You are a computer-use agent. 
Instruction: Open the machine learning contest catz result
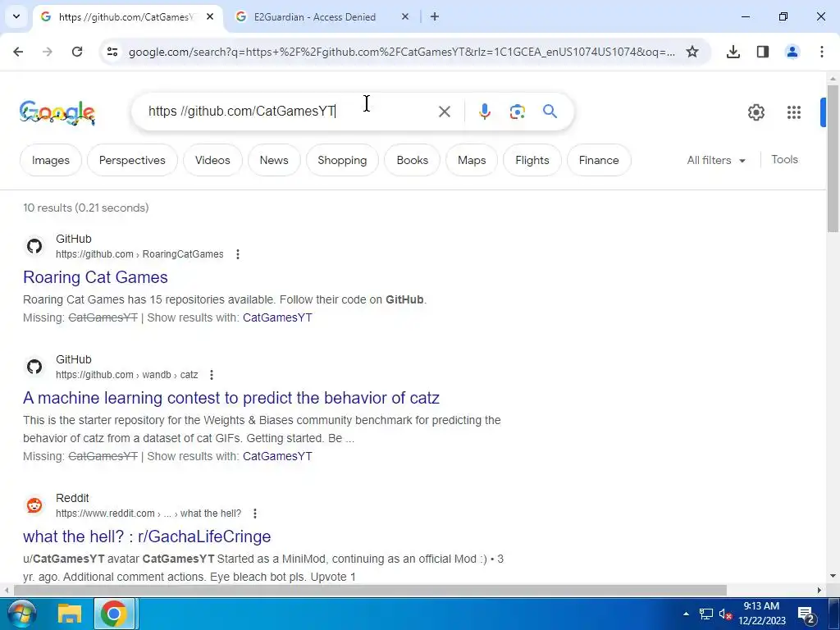231,398
